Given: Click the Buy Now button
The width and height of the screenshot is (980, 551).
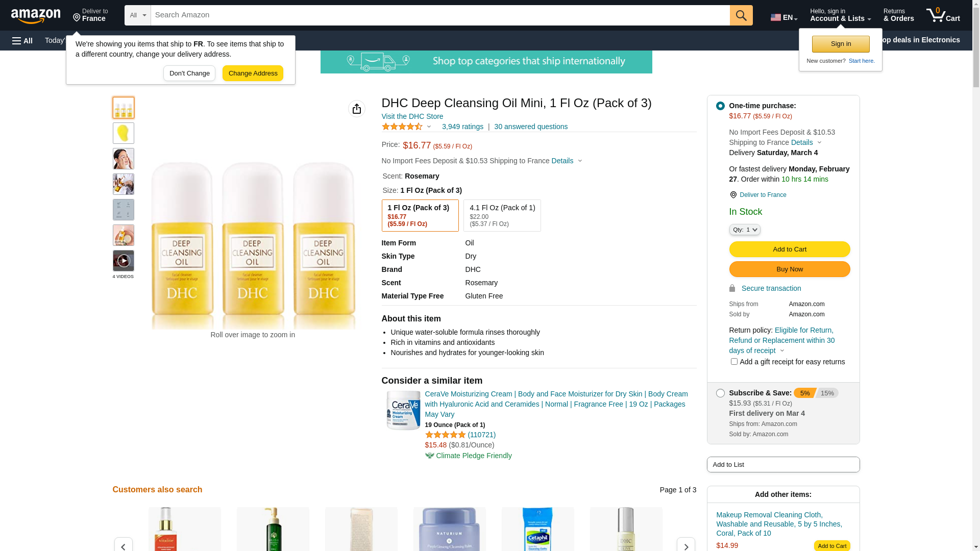Looking at the screenshot, I should (x=789, y=269).
